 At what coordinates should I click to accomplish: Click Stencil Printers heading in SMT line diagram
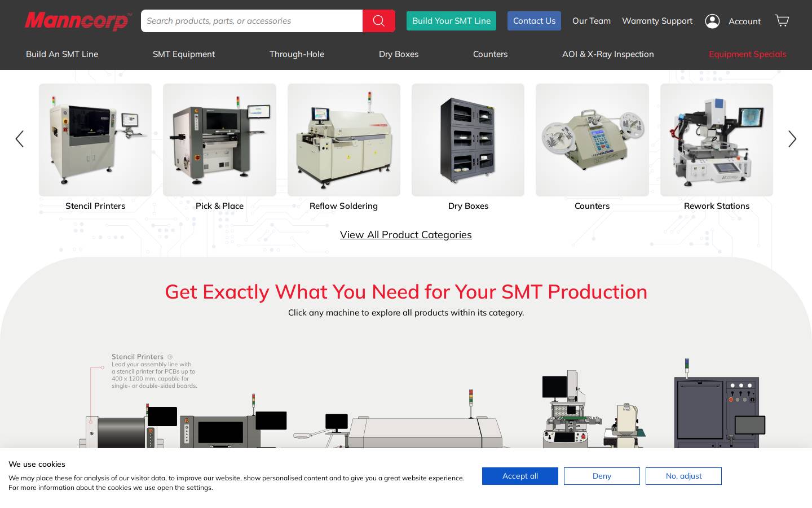[138, 357]
